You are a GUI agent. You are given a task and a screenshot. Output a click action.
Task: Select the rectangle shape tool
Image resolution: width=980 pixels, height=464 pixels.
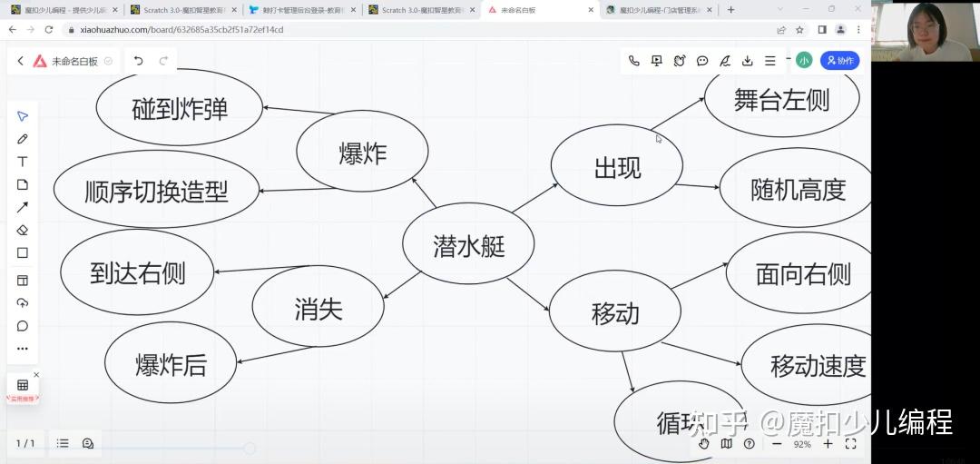point(23,252)
